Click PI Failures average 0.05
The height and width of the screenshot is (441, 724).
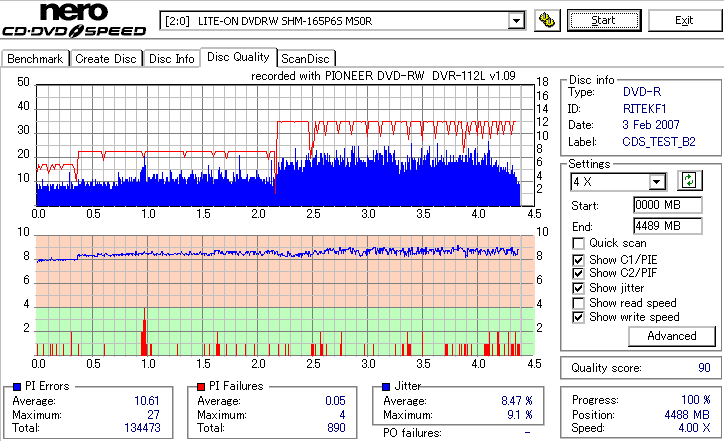(335, 401)
